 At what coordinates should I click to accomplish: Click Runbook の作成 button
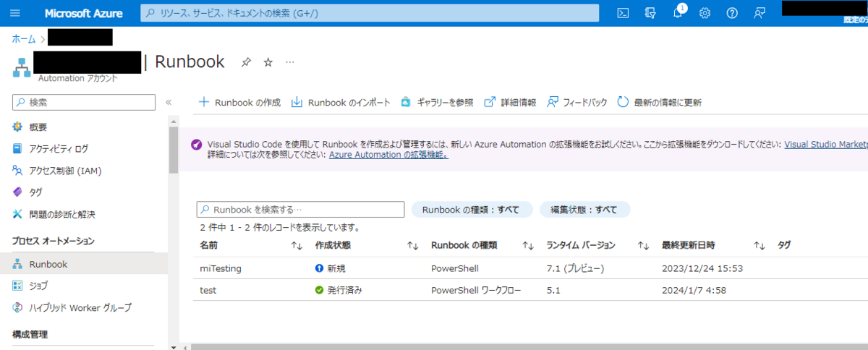point(239,103)
